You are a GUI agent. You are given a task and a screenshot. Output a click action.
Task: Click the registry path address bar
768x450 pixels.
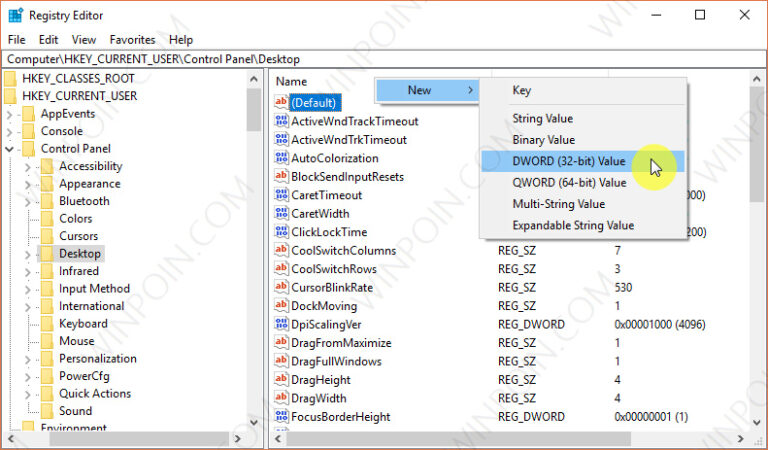pyautogui.click(x=380, y=60)
